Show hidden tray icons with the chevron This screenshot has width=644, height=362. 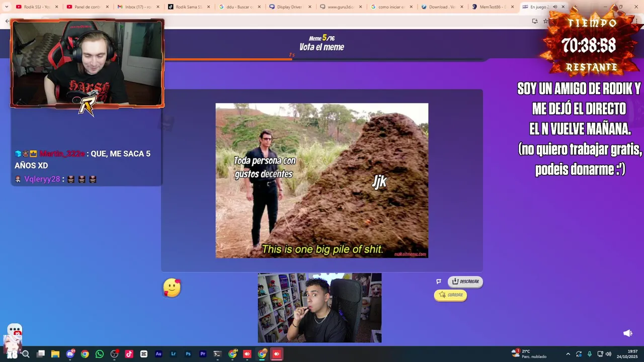[568, 354]
